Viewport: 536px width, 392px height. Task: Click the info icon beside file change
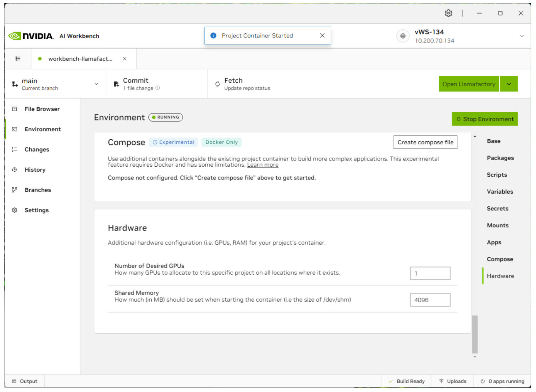click(157, 88)
